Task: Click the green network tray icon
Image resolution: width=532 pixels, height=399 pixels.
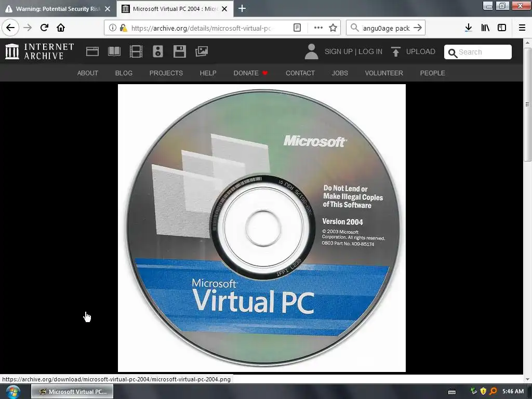Action: 474,391
